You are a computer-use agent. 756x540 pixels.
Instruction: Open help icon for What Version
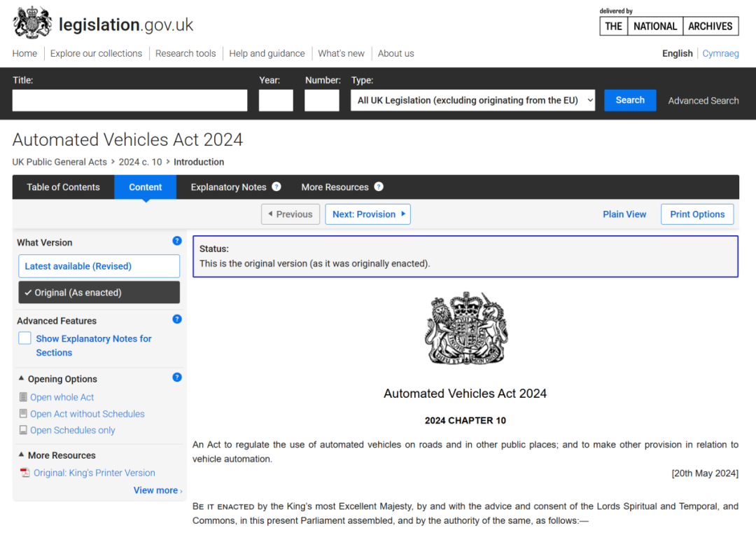click(177, 241)
